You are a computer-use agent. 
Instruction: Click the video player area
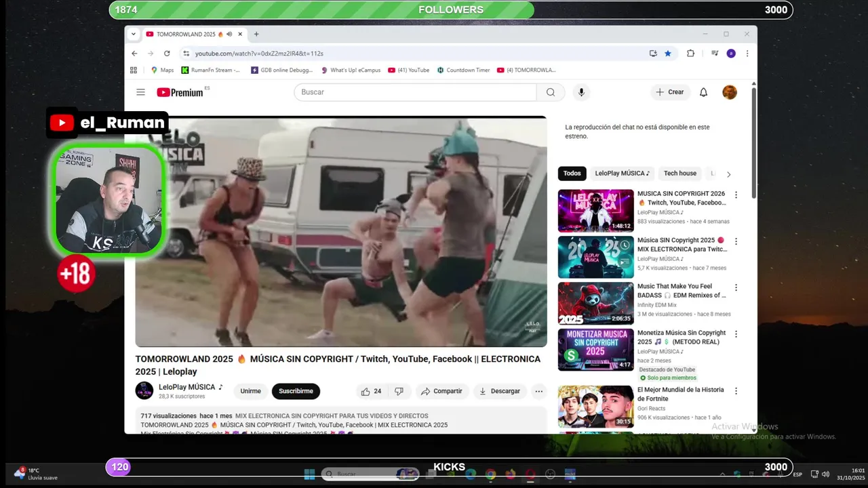pyautogui.click(x=341, y=232)
